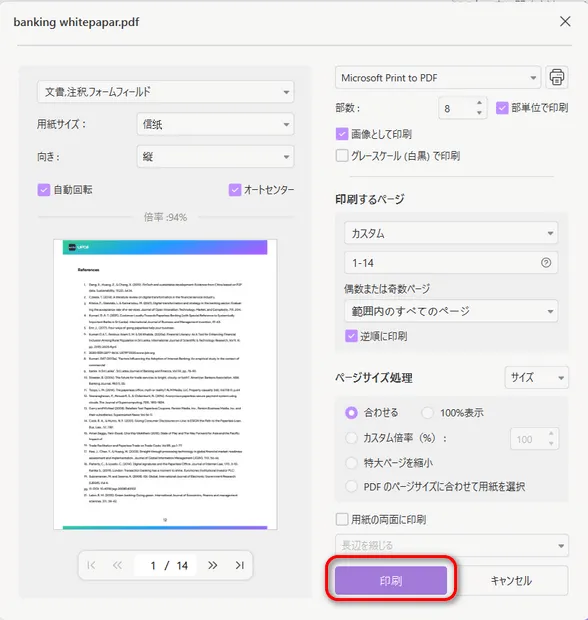This screenshot has height=620, width=588.
Task: Close the print dialog with X
Action: coord(565,21)
